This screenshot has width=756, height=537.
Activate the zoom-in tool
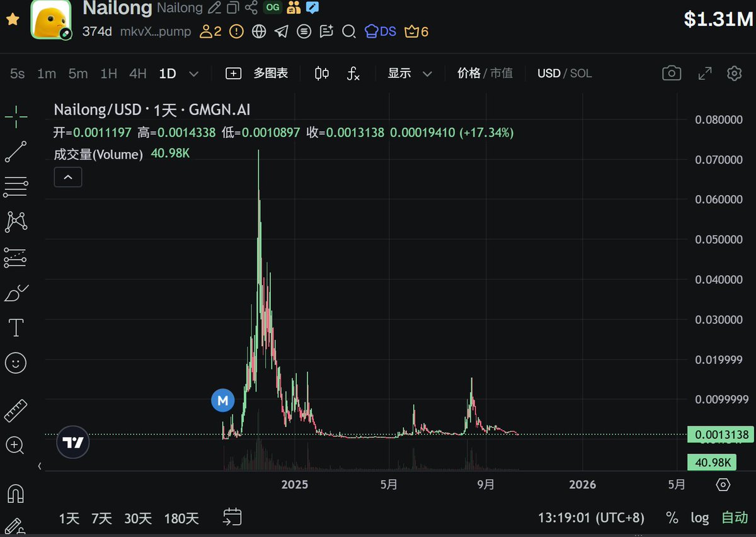16,446
